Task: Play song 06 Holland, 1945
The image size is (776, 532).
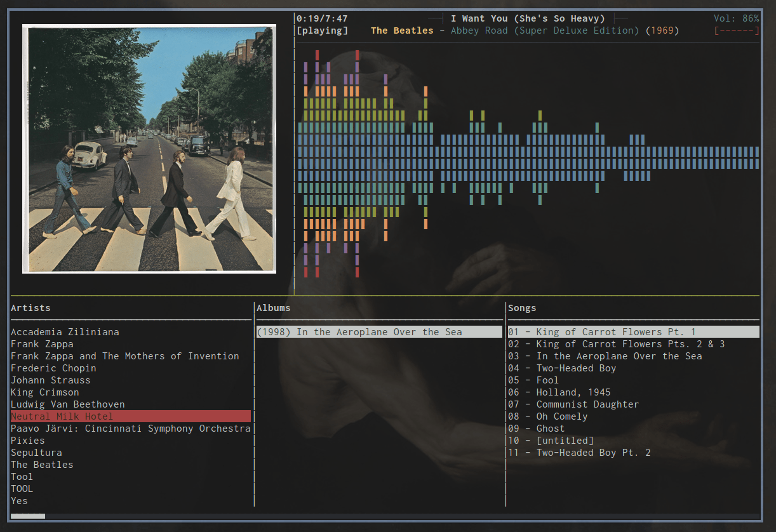Action: pyautogui.click(x=559, y=392)
